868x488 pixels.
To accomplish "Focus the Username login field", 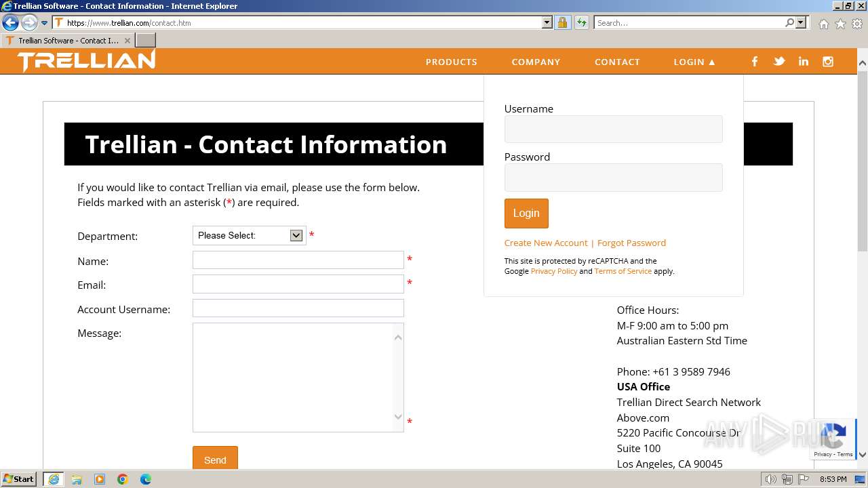I will tap(614, 129).
